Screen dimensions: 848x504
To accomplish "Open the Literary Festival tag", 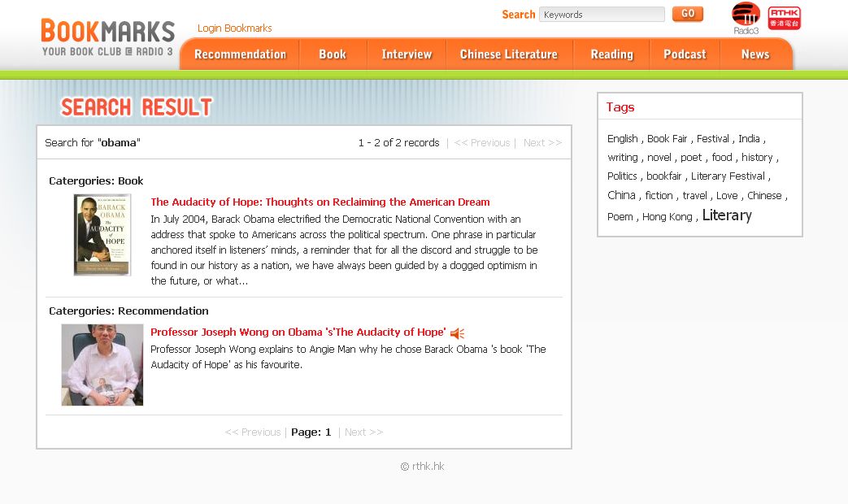I will 728,176.
